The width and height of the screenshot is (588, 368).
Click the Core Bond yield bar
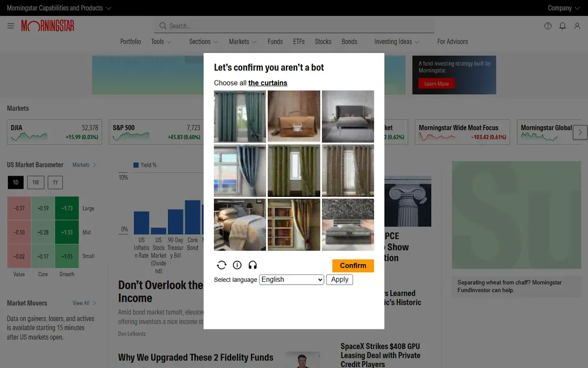192,217
